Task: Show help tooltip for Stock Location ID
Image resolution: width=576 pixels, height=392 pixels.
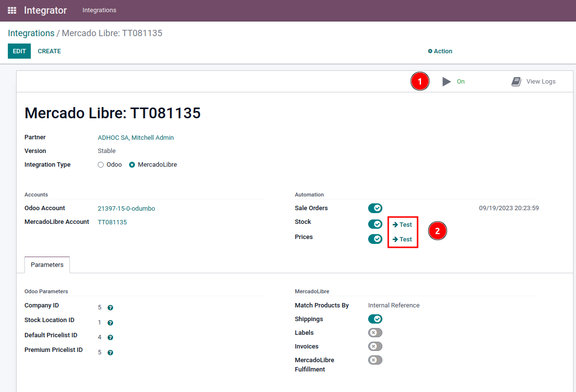Action: coord(110,323)
